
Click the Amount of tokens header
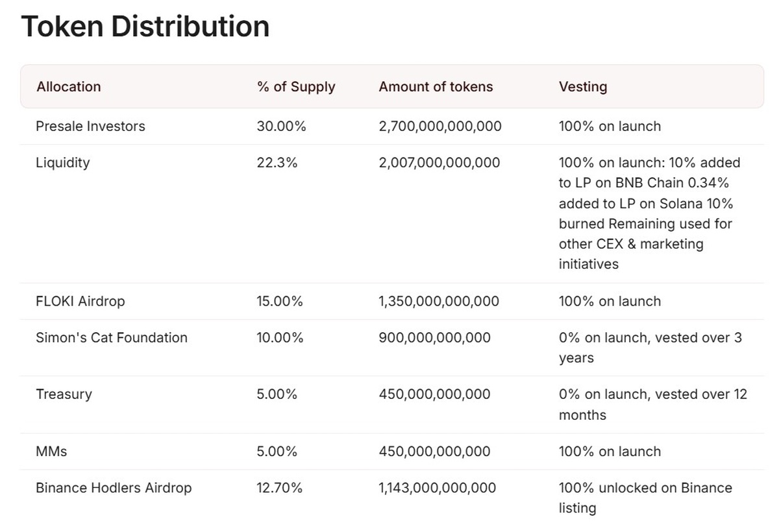436,87
